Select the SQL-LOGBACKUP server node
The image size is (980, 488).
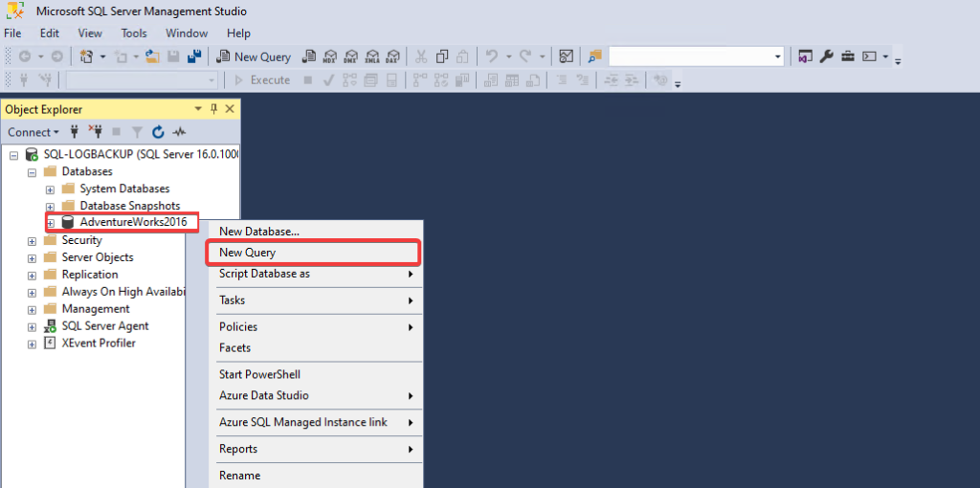click(x=142, y=154)
